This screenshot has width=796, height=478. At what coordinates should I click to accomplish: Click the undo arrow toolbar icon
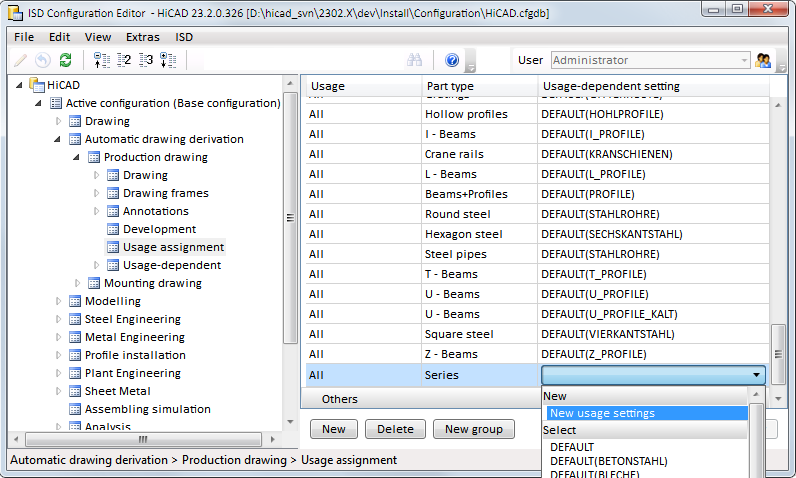pos(43,60)
